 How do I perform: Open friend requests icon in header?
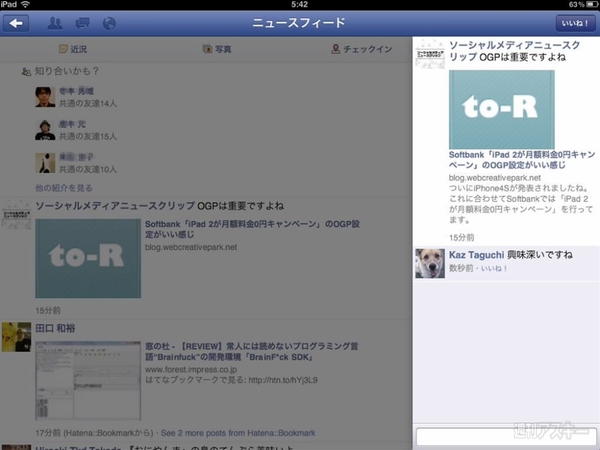[x=55, y=24]
